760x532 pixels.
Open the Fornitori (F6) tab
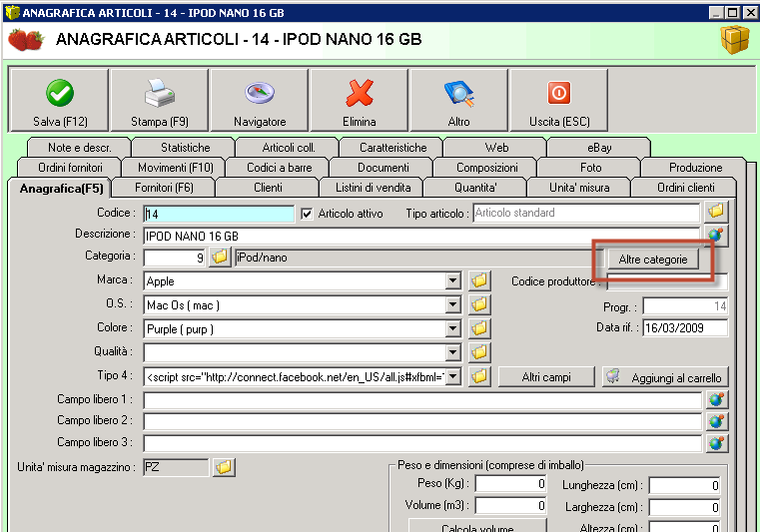click(x=164, y=188)
